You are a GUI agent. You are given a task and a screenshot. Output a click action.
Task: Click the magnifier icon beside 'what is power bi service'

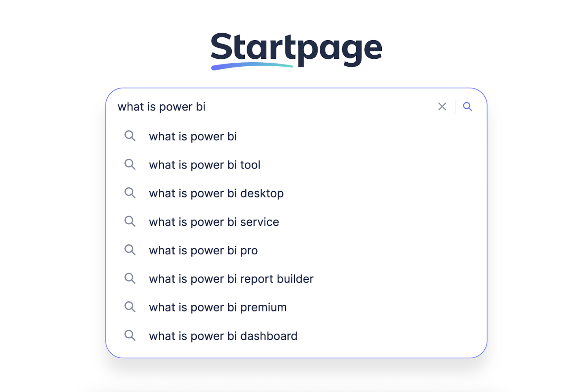point(130,221)
